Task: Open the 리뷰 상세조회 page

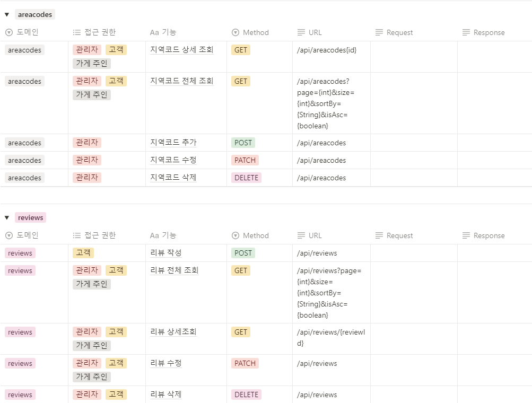Action: [173, 332]
